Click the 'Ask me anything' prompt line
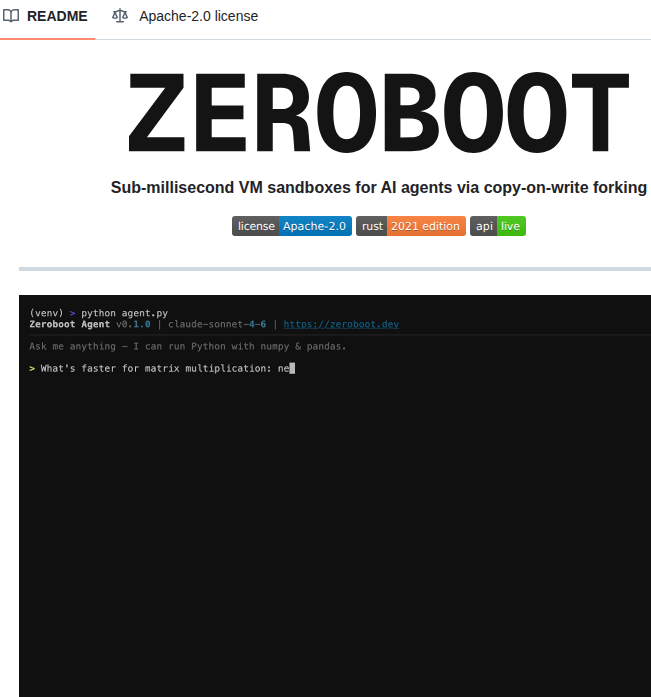This screenshot has height=697, width=651. pyautogui.click(x=188, y=346)
